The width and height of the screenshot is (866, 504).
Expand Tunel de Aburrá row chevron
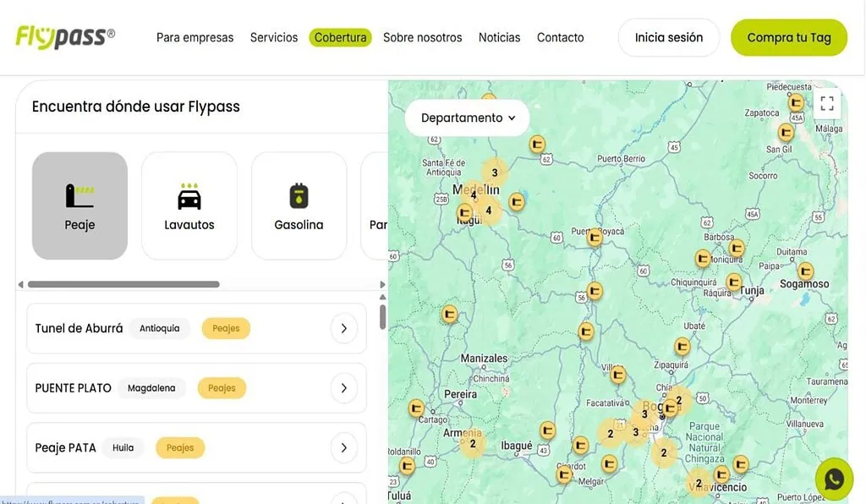344,328
